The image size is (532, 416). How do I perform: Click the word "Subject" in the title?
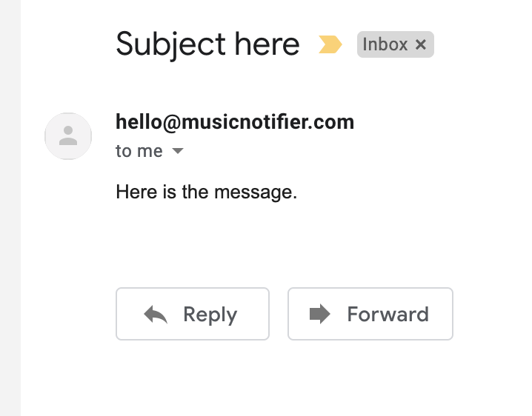(170, 44)
